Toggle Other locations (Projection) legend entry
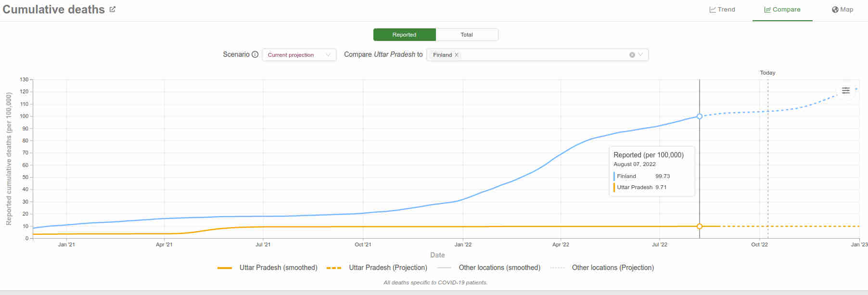The image size is (868, 295). point(602,268)
